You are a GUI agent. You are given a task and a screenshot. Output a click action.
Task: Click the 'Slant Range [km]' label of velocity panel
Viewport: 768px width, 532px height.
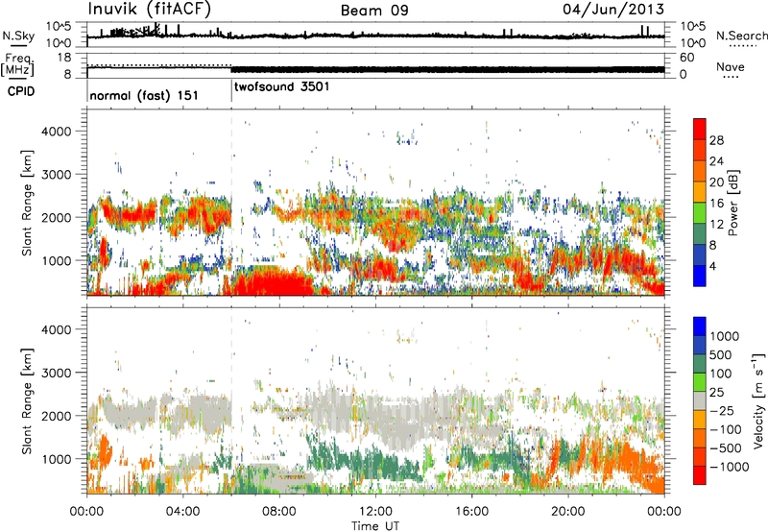27,400
